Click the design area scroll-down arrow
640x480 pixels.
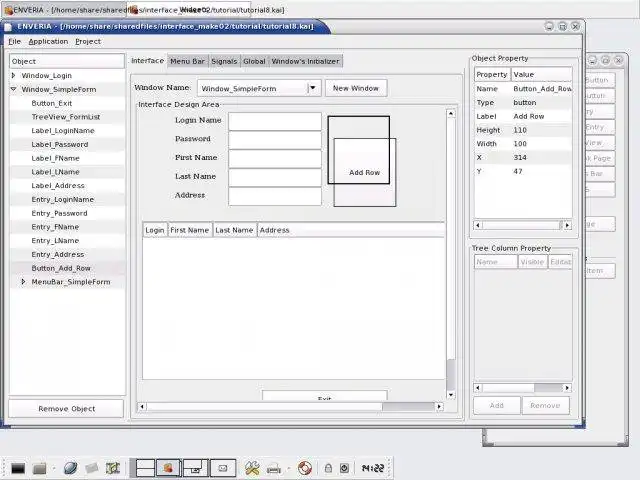(x=451, y=395)
